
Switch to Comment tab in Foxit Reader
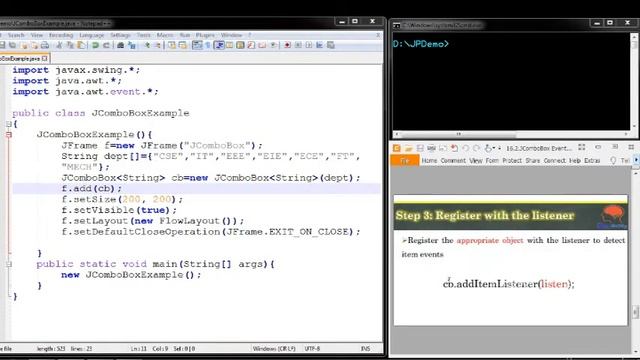pyautogui.click(x=453, y=160)
